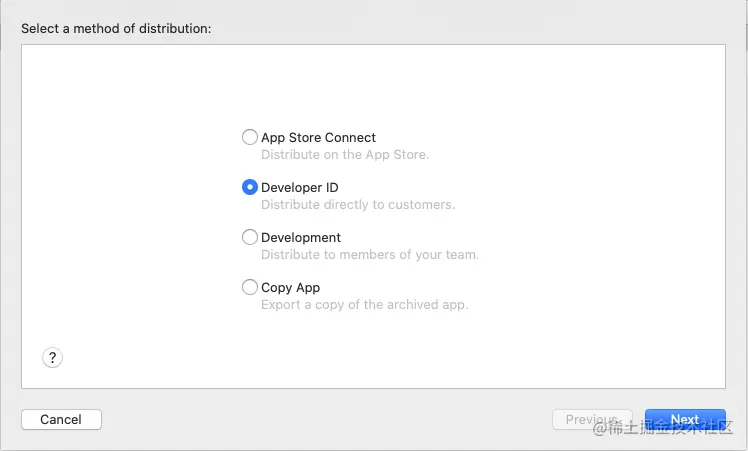The height and width of the screenshot is (451, 748).
Task: Click the App Store Connect label text
Action: (x=318, y=138)
